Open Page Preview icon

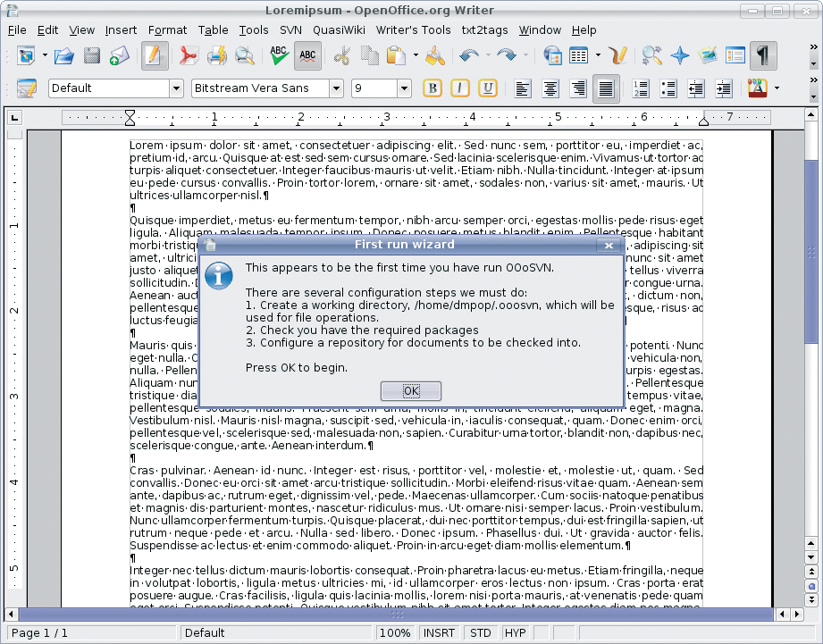pyautogui.click(x=244, y=55)
